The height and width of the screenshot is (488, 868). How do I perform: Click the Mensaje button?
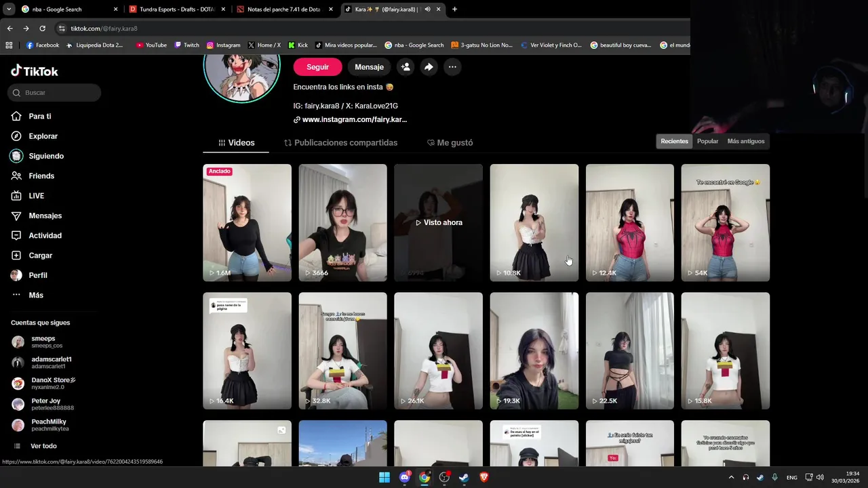(369, 67)
